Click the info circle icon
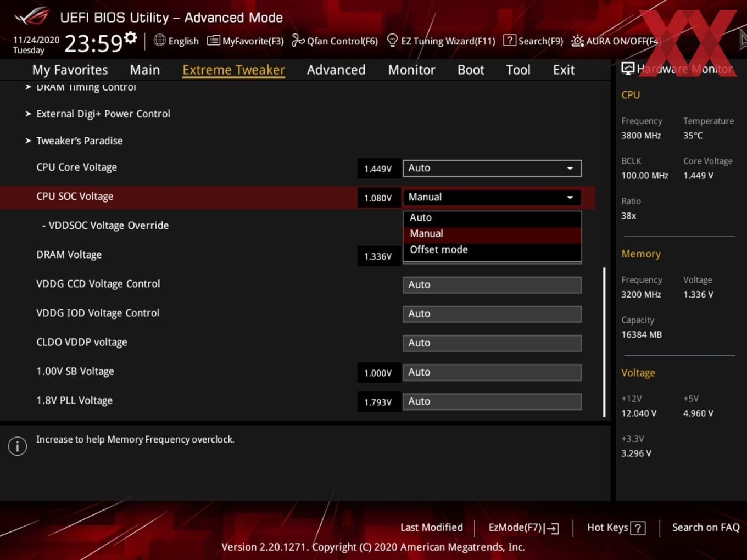The width and height of the screenshot is (747, 560). click(x=18, y=446)
